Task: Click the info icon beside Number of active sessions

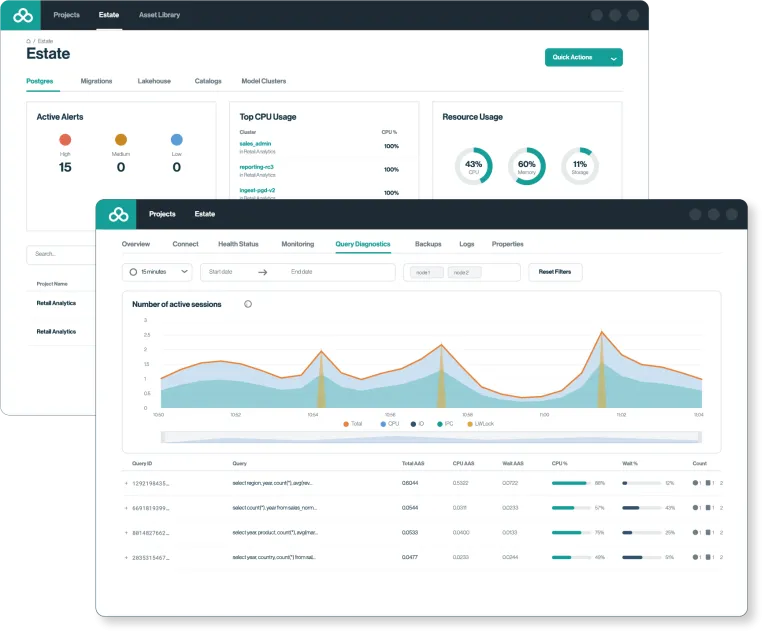Action: [248, 304]
